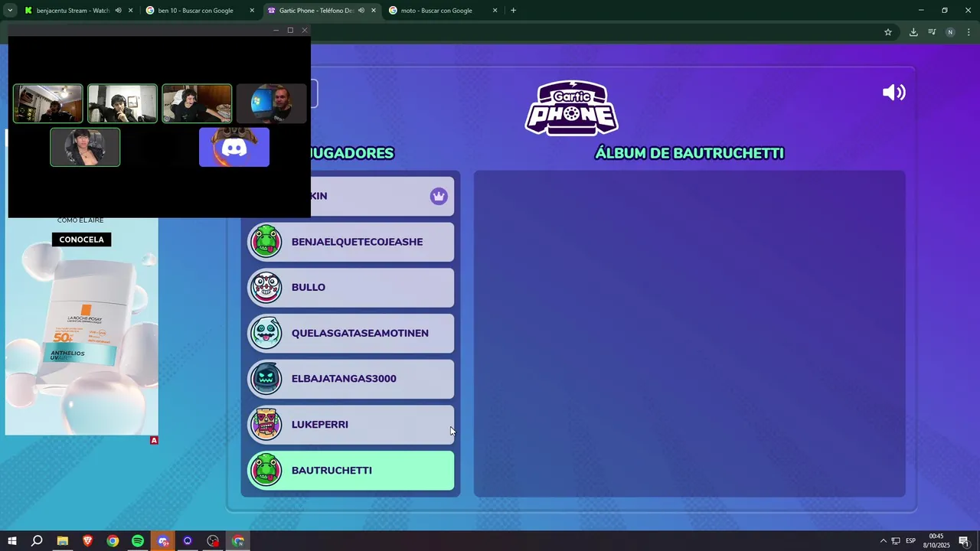Open Windows Start menu
This screenshot has height=551, width=980.
pos(11,541)
